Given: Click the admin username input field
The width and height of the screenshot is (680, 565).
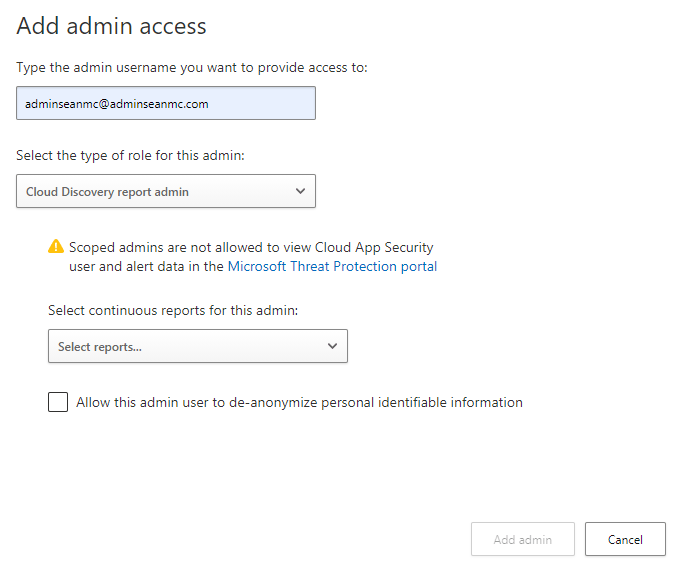Looking at the screenshot, I should coord(165,103).
